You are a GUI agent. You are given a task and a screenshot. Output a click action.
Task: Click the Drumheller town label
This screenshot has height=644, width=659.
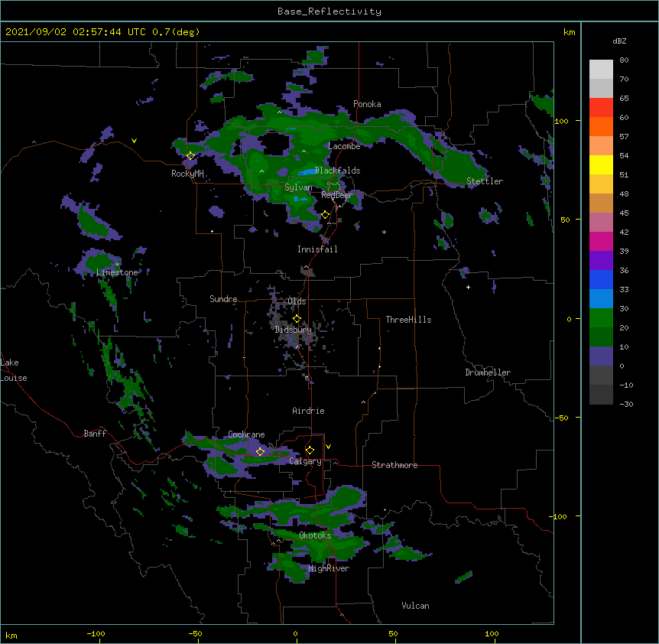488,372
